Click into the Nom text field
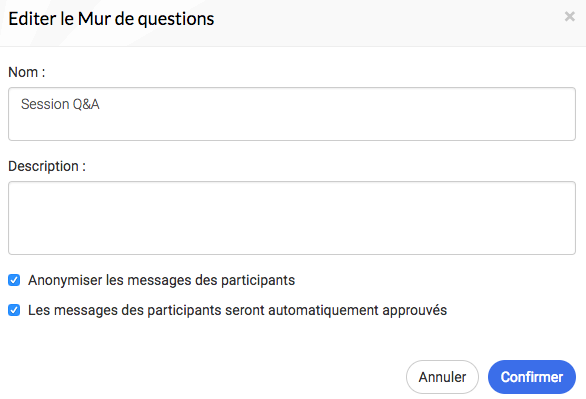This screenshot has width=586, height=399. tap(292, 114)
